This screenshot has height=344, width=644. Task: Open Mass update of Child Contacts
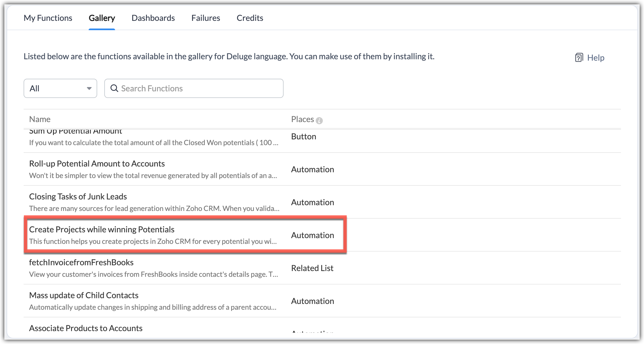pos(83,295)
